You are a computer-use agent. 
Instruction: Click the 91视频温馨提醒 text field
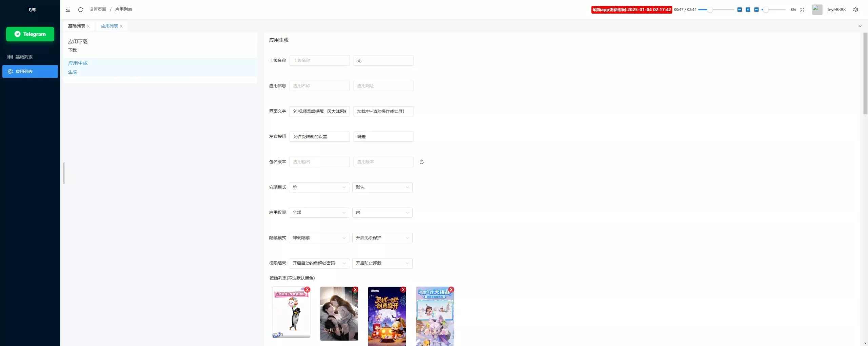[319, 111]
